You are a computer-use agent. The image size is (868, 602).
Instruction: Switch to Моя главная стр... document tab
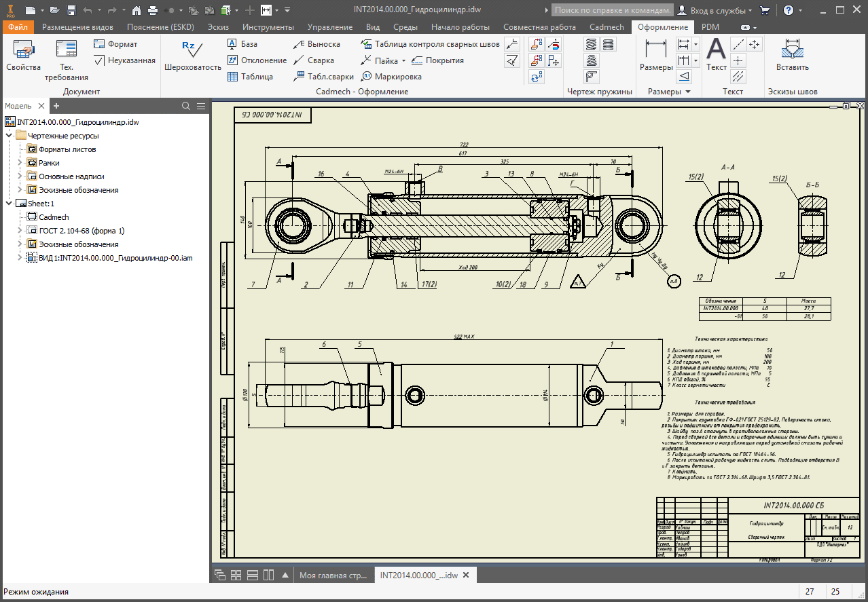(333, 575)
